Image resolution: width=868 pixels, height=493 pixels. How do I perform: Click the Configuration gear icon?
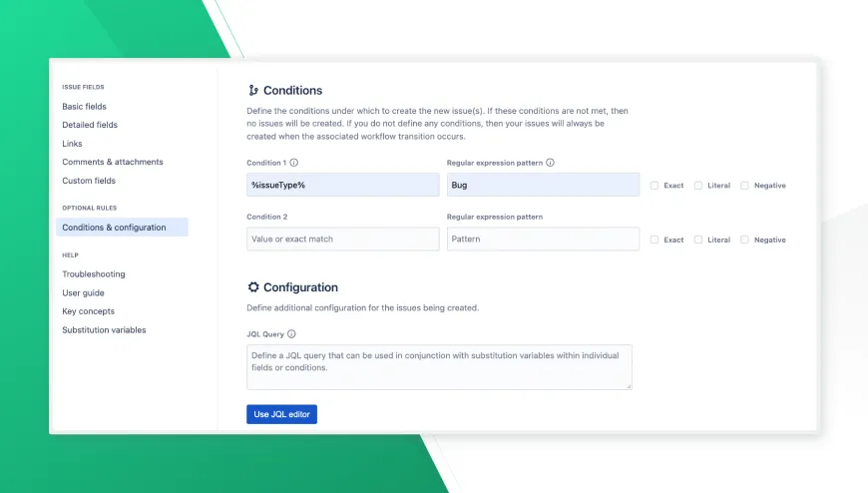(253, 287)
